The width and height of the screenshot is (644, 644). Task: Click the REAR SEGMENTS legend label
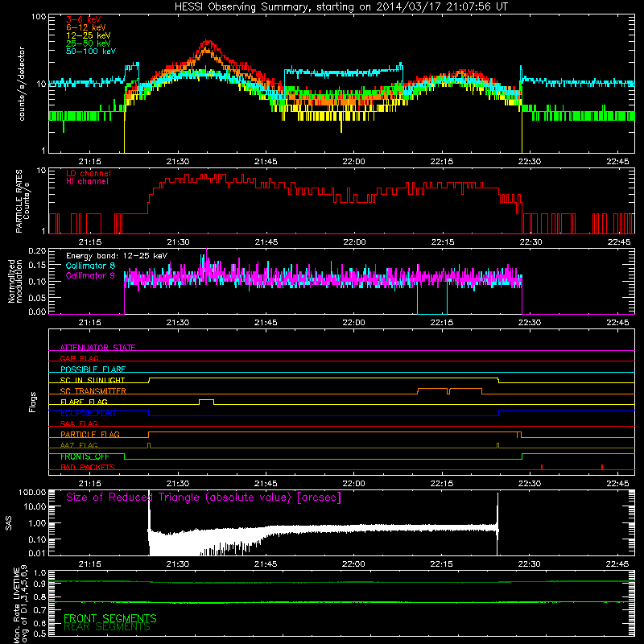pyautogui.click(x=107, y=627)
